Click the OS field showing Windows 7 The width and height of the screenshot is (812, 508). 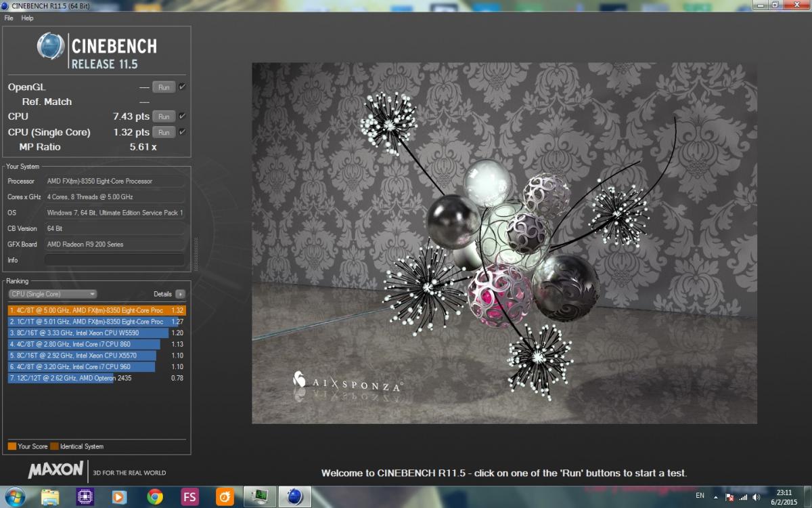(x=114, y=213)
